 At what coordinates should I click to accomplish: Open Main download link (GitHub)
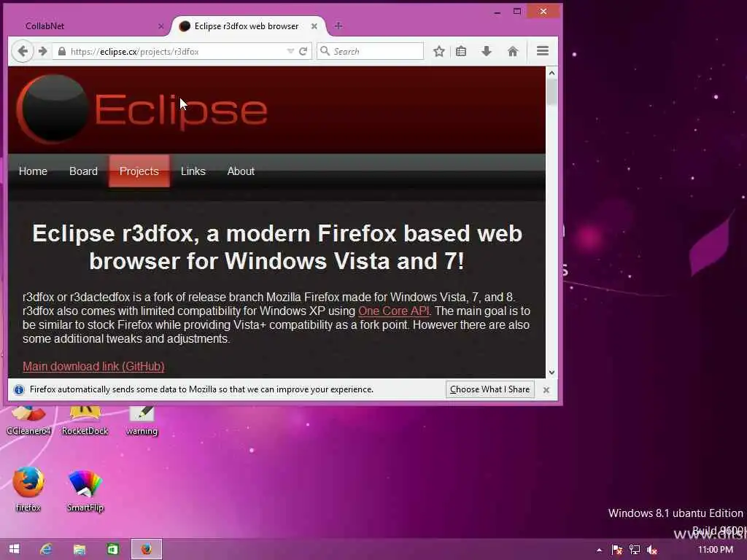click(x=94, y=366)
